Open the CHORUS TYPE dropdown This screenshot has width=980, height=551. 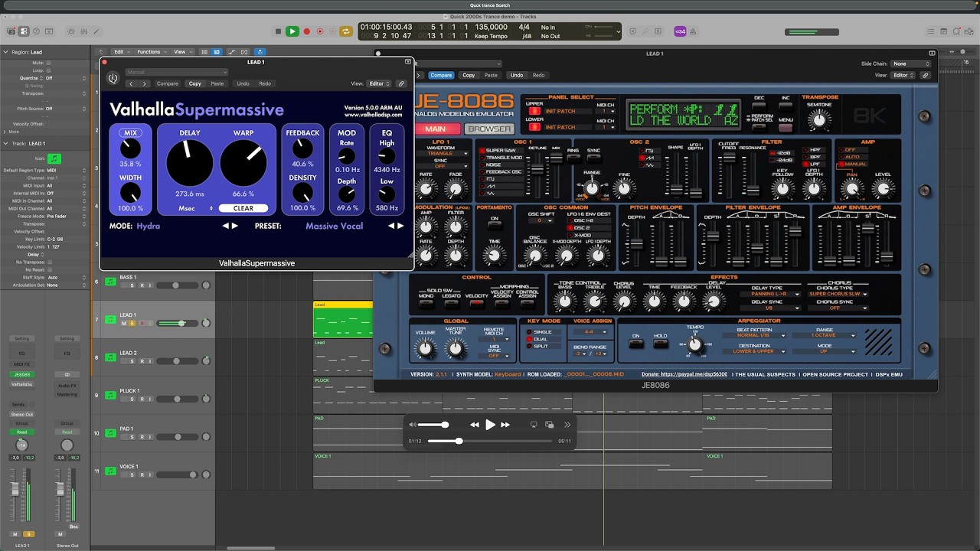[838, 294]
